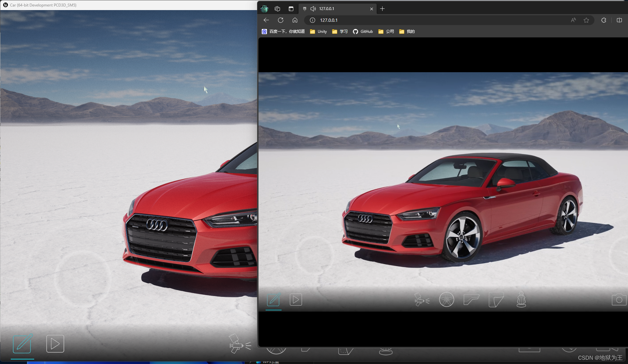Click the play button in left app
Image resolution: width=628 pixels, height=364 pixels.
pos(54,344)
